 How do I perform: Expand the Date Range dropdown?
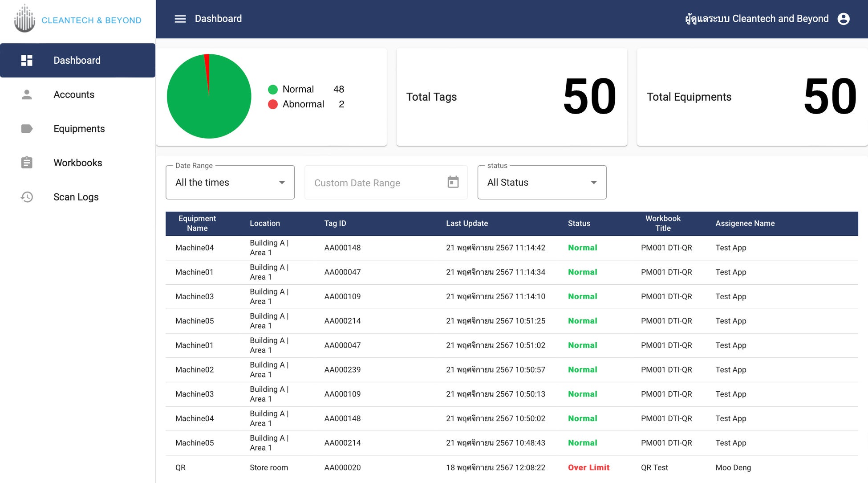tap(230, 182)
